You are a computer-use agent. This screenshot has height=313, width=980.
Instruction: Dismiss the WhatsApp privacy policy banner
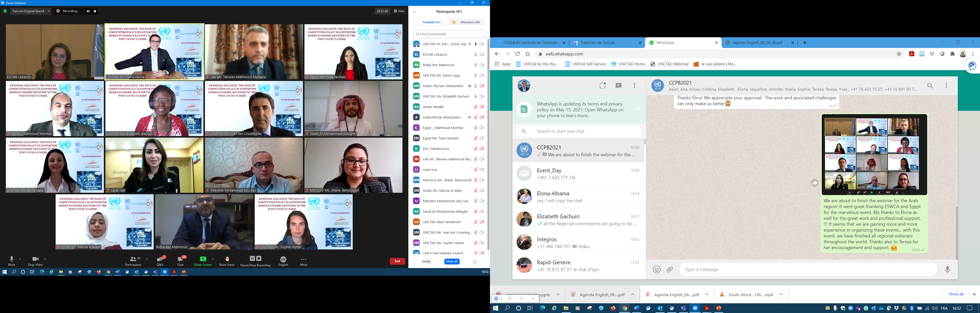[x=638, y=109]
